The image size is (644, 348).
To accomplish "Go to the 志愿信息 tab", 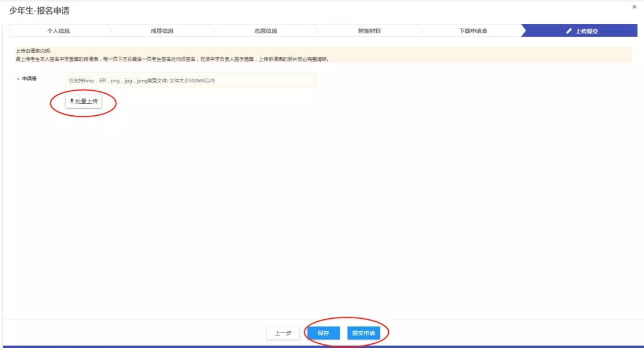I will pos(267,30).
